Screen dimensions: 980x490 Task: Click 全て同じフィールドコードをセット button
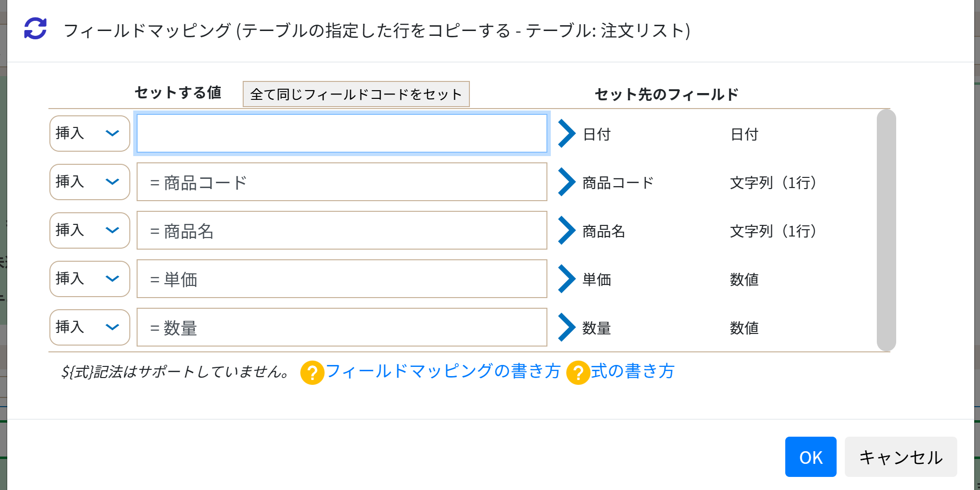pyautogui.click(x=356, y=94)
